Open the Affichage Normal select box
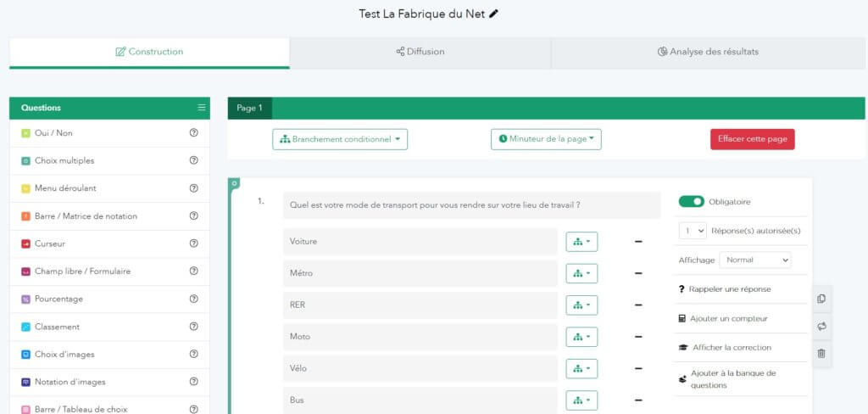 point(754,260)
